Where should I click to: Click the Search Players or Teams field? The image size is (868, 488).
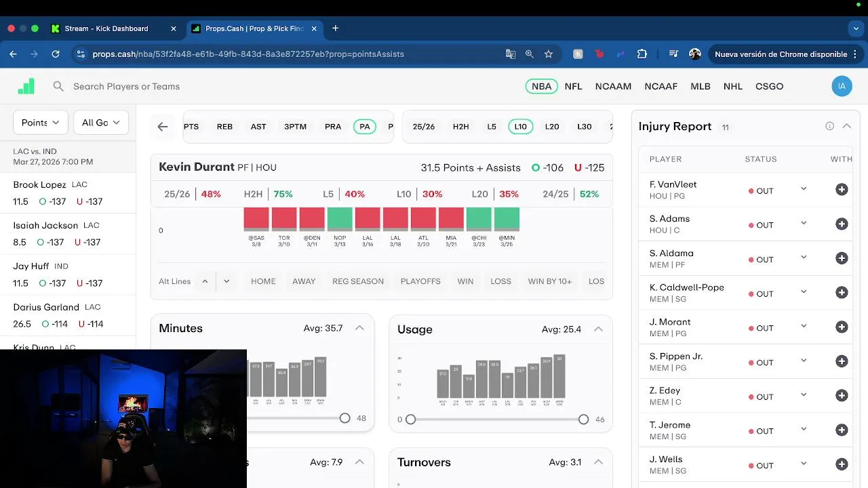pyautogui.click(x=126, y=86)
